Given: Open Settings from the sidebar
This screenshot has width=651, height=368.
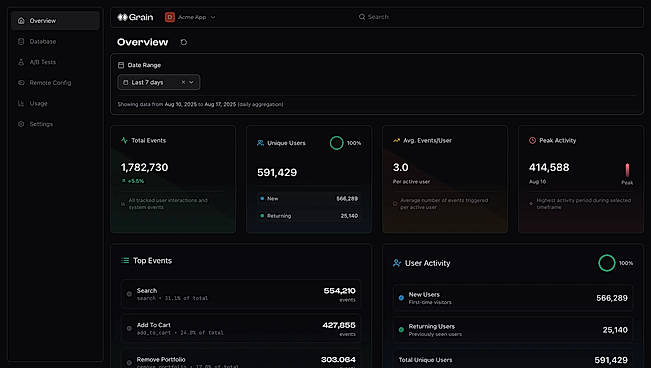Looking at the screenshot, I should 55,124.
